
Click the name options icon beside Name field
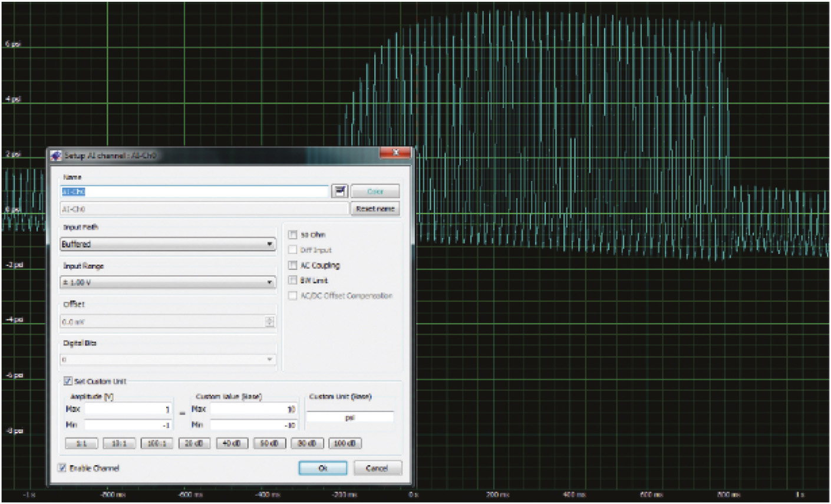(340, 191)
